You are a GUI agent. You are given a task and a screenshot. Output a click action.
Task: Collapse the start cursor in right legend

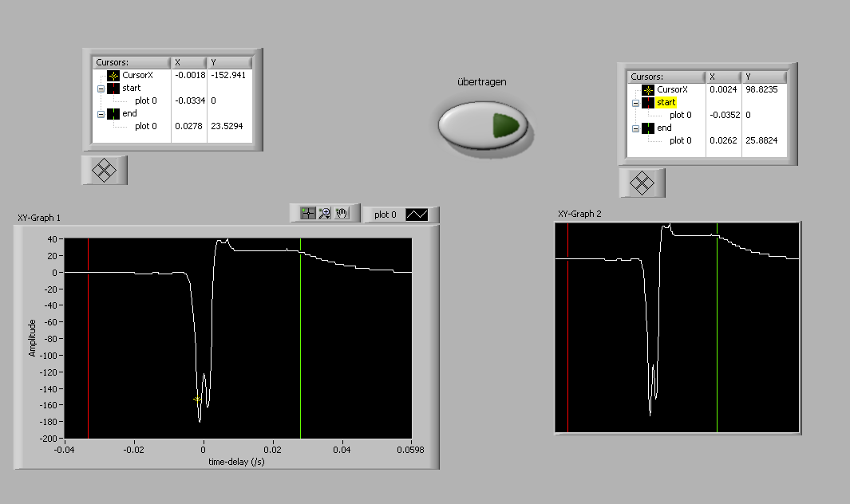point(636,103)
